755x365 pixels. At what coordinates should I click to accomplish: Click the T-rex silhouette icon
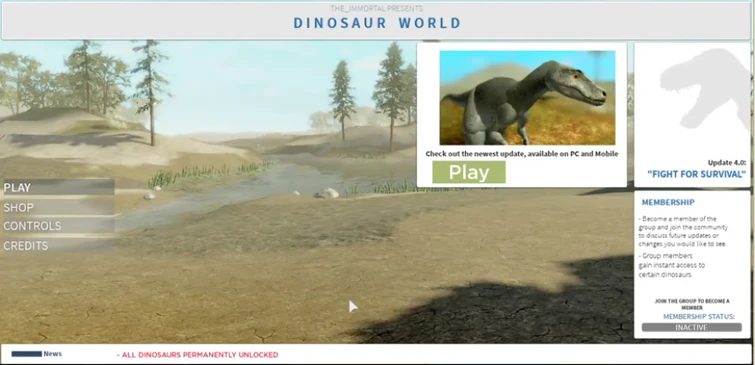[705, 88]
